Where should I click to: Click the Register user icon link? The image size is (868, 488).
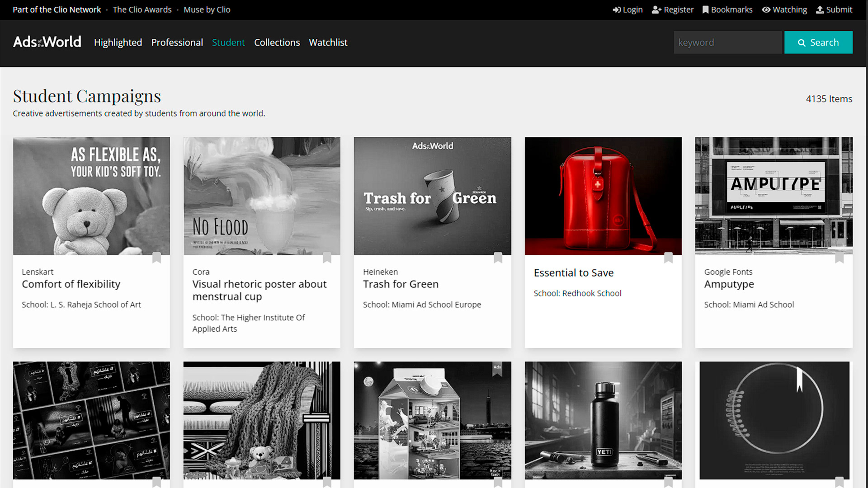tap(673, 9)
